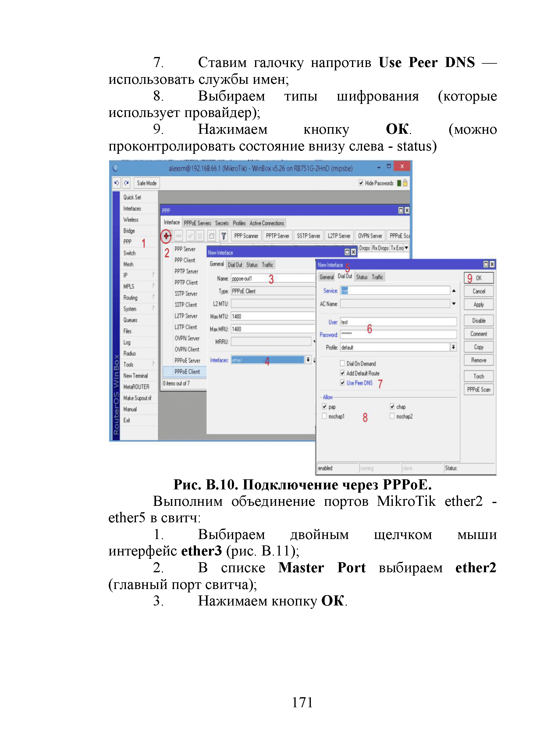This screenshot has height=756, width=533.
Task: Switch to the Secrets tab
Action: 222,223
